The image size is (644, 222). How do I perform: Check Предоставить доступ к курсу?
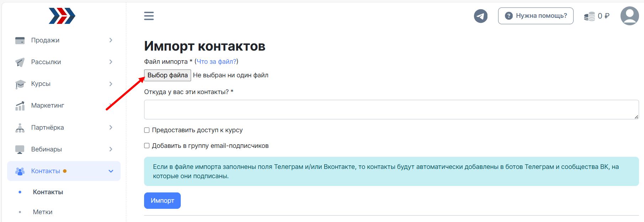[x=147, y=130]
